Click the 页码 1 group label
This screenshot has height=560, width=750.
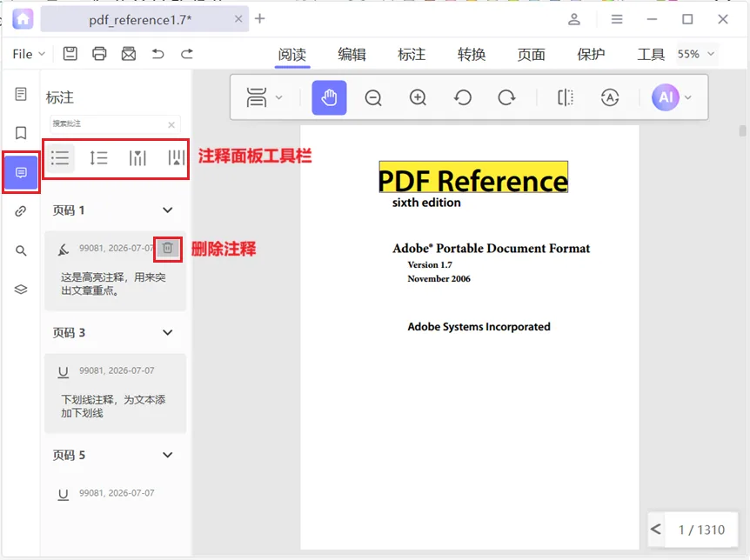[69, 210]
